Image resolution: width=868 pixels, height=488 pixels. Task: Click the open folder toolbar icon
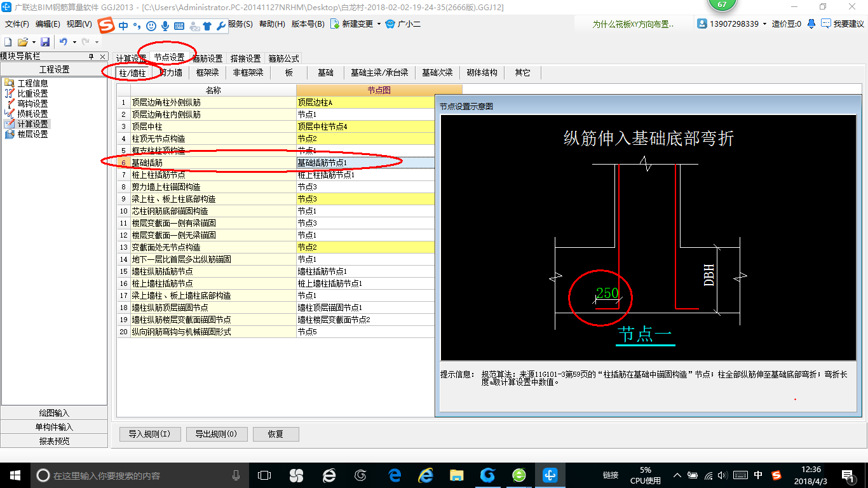coord(22,42)
